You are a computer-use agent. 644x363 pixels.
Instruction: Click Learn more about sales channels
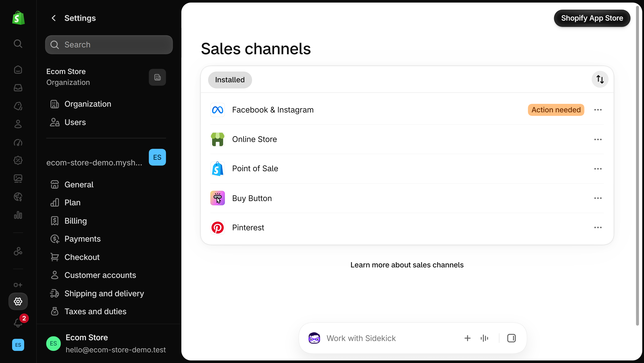pos(407,265)
